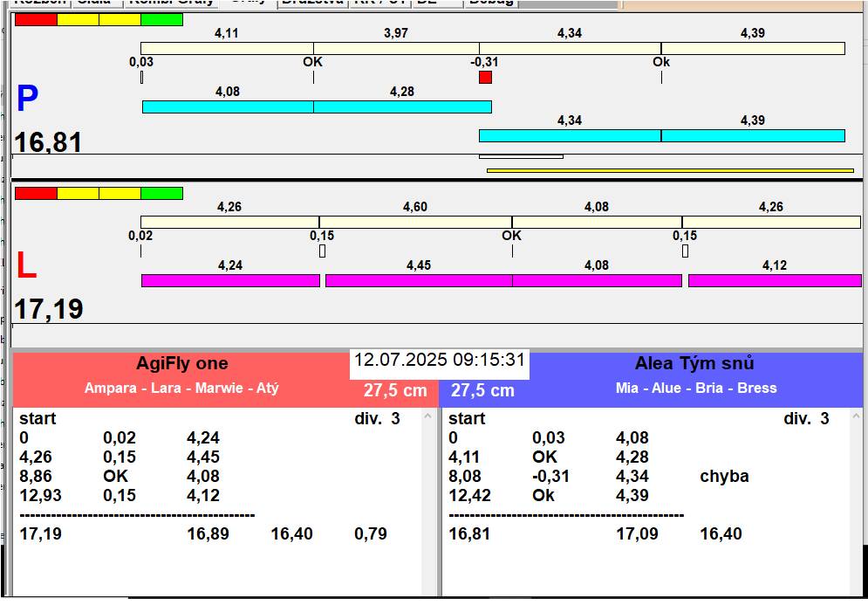Click the red L lane letter

click(26, 266)
